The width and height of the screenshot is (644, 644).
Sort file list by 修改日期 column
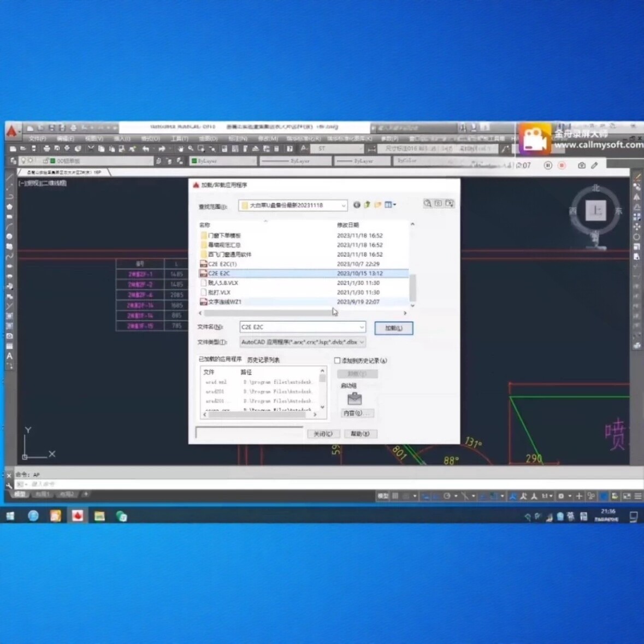348,225
